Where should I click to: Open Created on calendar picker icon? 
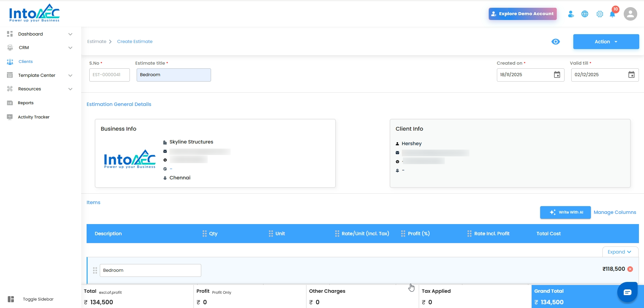coord(557,75)
